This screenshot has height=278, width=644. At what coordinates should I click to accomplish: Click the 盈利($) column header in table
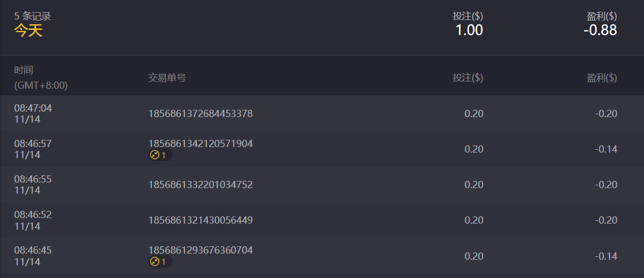point(602,78)
